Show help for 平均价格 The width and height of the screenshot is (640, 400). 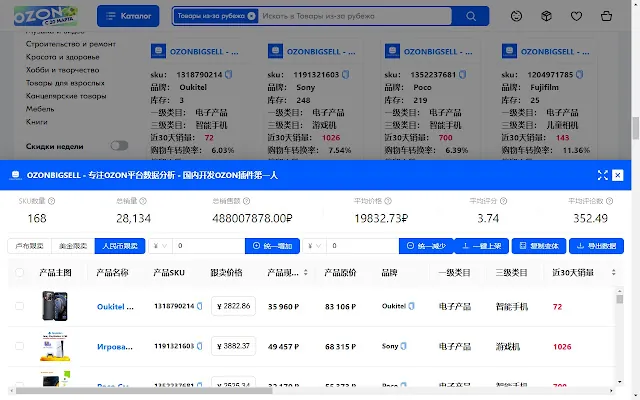[388, 201]
